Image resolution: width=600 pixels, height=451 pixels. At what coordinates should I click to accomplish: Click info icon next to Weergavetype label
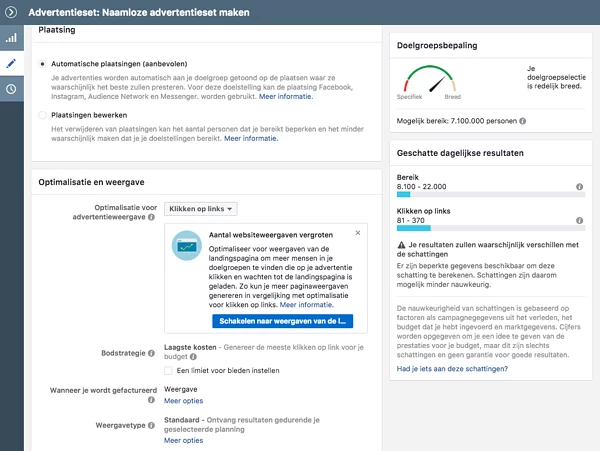coord(152,425)
